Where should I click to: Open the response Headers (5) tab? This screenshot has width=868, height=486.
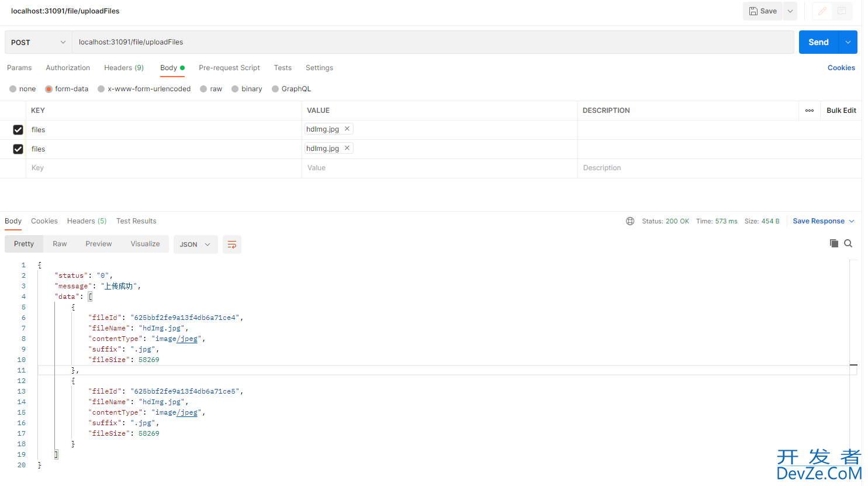tap(87, 221)
